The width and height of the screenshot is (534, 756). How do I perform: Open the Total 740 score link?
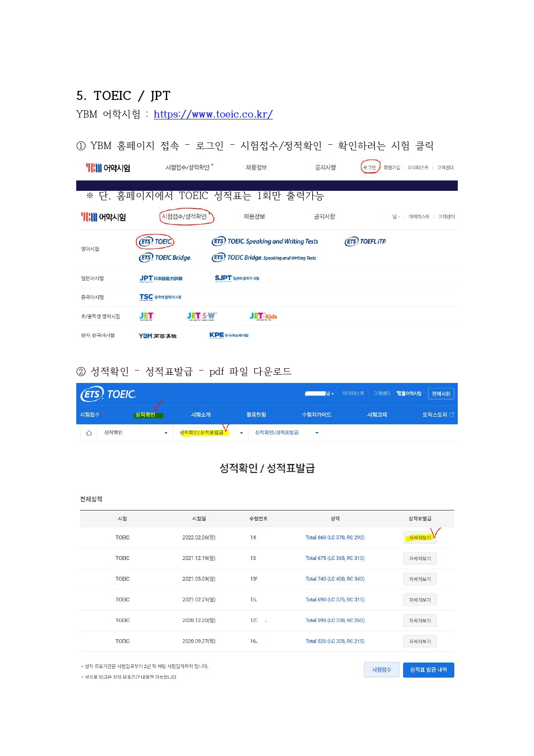pos(335,579)
